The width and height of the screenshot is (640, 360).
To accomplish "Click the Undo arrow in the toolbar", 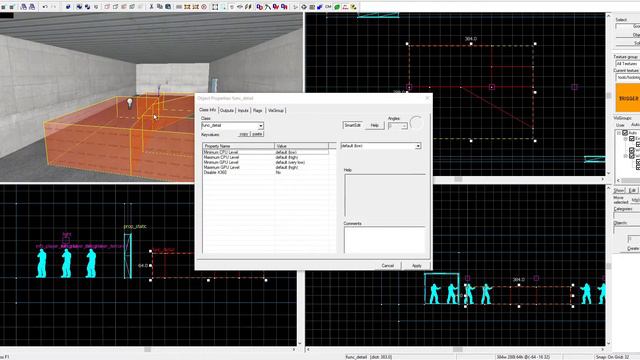I will coord(44,7).
